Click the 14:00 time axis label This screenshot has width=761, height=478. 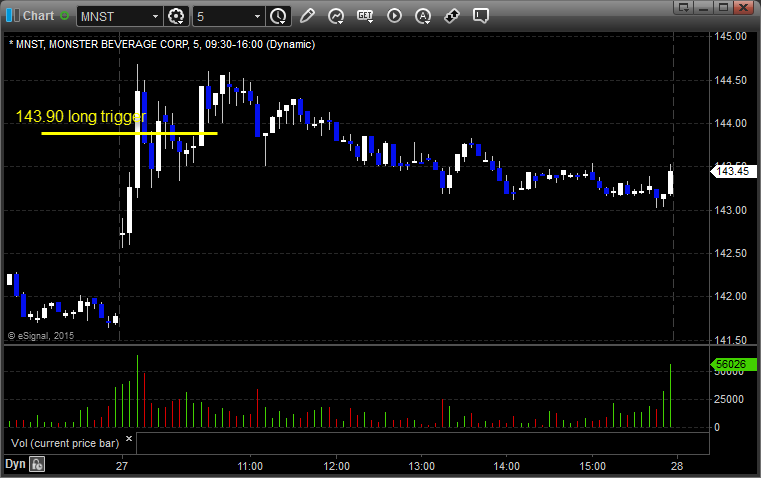tap(507, 466)
